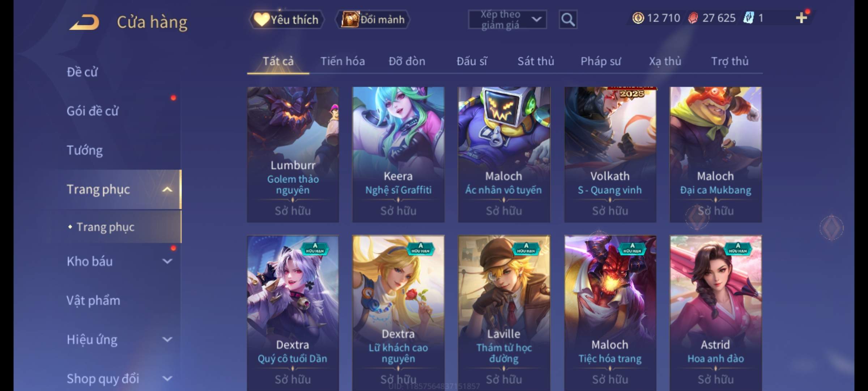The height and width of the screenshot is (391, 868).
Task: Select Keera Nghệ sĩ Graffiti skin card
Action: point(398,155)
